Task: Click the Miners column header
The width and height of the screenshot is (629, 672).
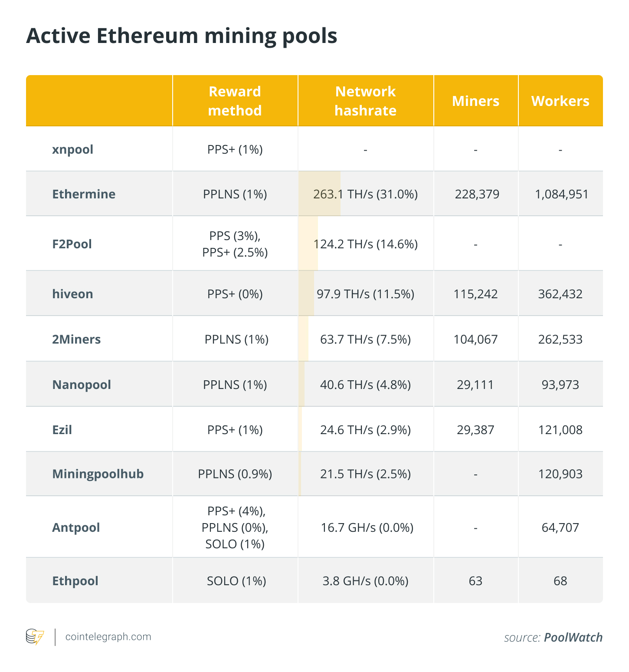Action: (x=475, y=101)
